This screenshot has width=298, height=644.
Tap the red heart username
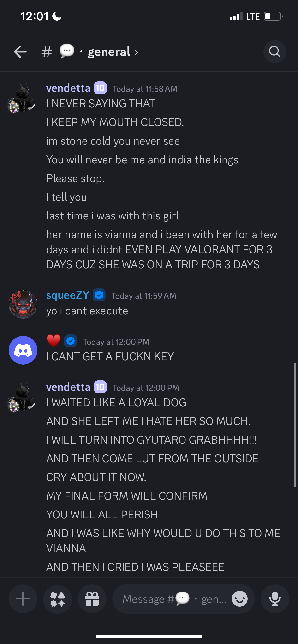coord(53,341)
